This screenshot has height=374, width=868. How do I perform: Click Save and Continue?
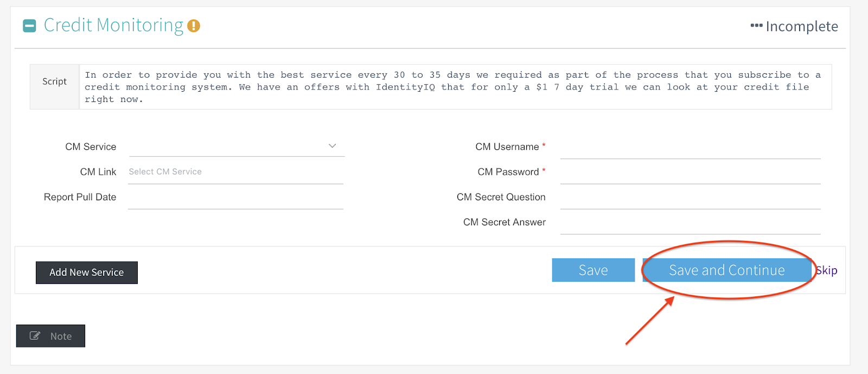(727, 270)
